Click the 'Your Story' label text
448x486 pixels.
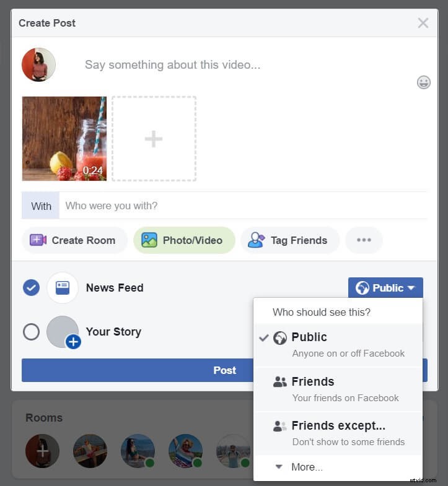113,332
